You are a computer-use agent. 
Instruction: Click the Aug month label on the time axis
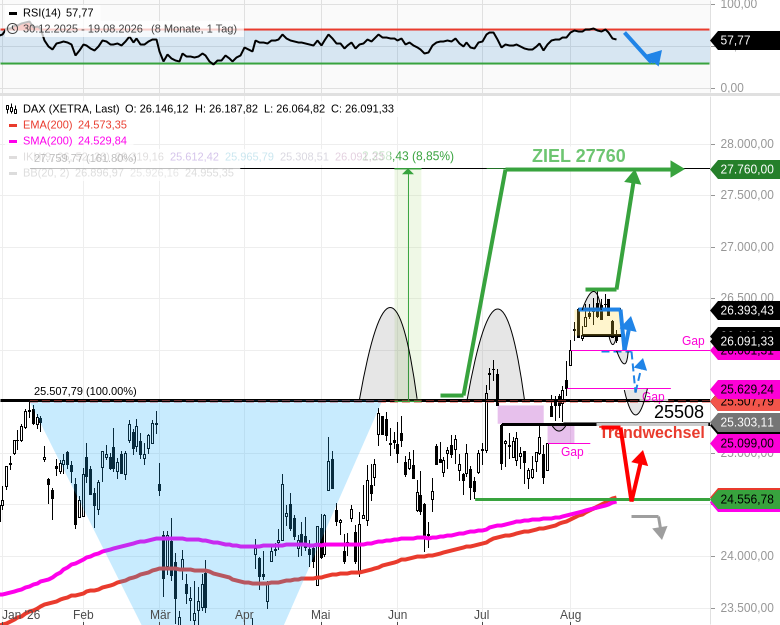point(570,615)
